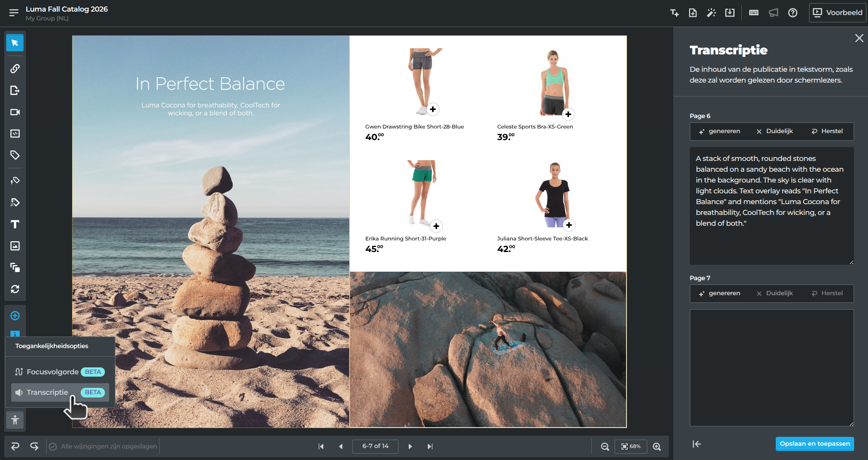Click Herstel for Page 6
The width and height of the screenshot is (868, 460).
[827, 131]
